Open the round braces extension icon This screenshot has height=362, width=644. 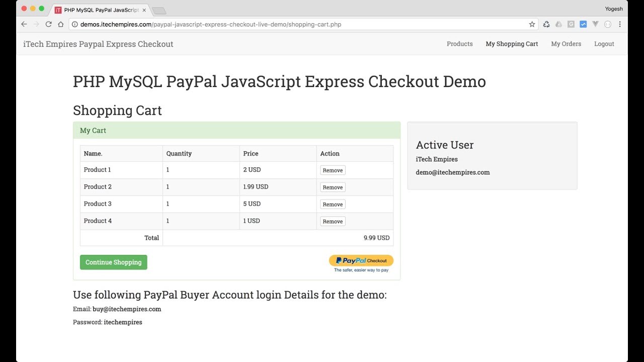click(607, 24)
